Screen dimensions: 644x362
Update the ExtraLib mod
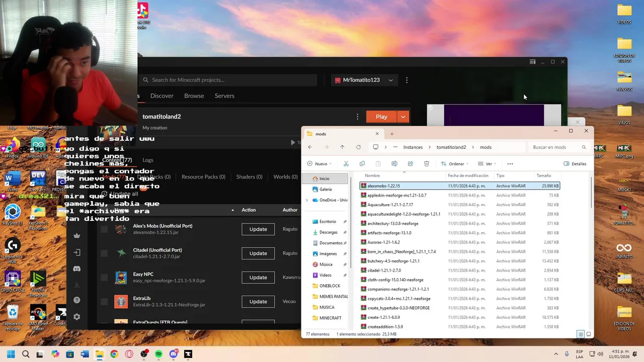click(258, 302)
